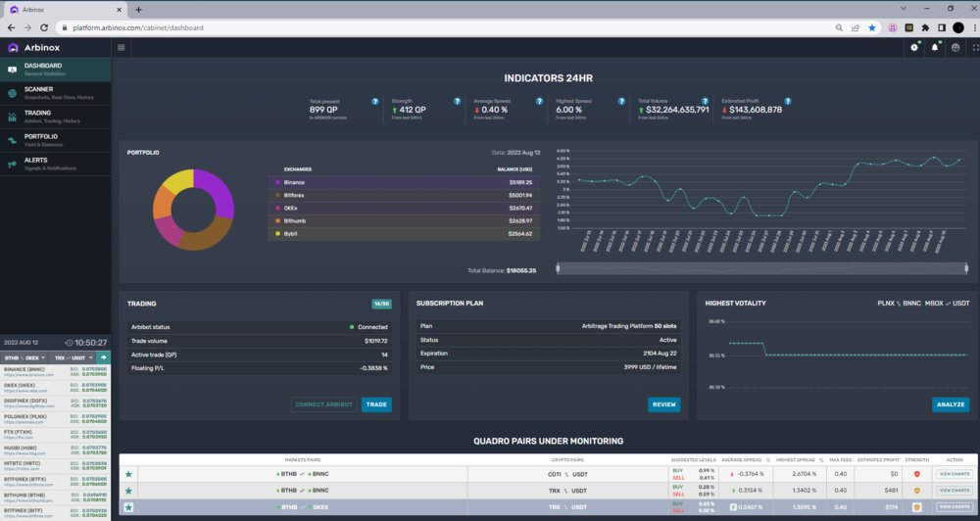Click left handle of chart range slider
Viewport: 980px width, 521px height.
[559, 268]
